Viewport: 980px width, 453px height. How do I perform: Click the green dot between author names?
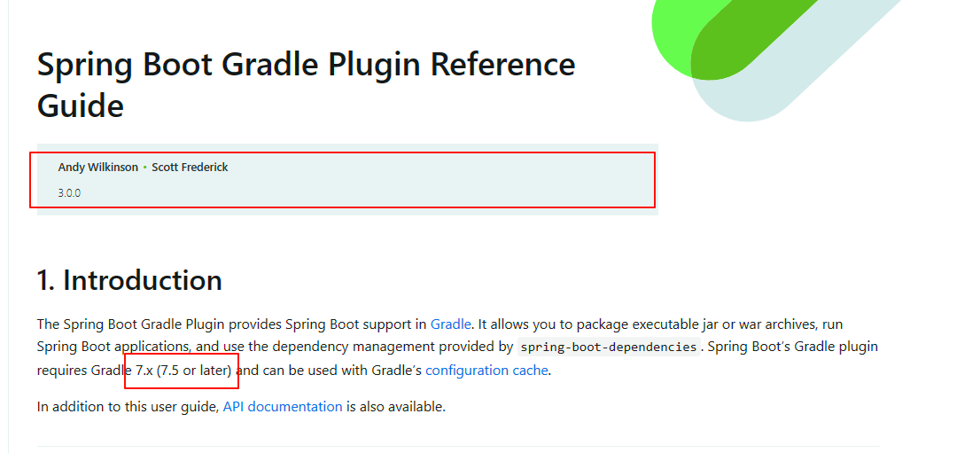(x=145, y=168)
